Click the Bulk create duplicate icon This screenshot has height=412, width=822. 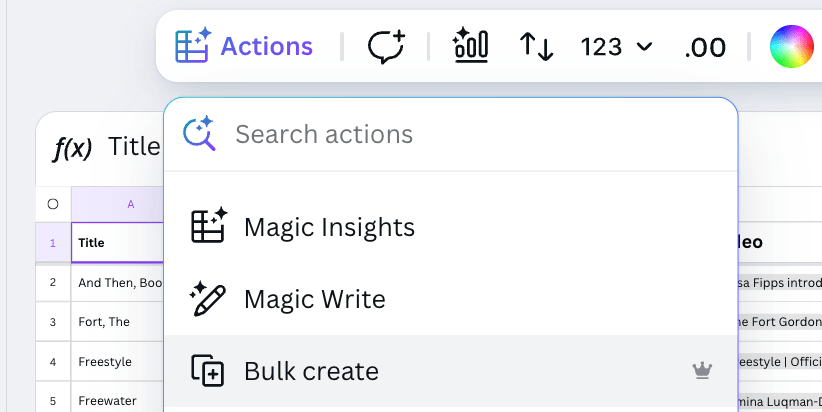[208, 372]
